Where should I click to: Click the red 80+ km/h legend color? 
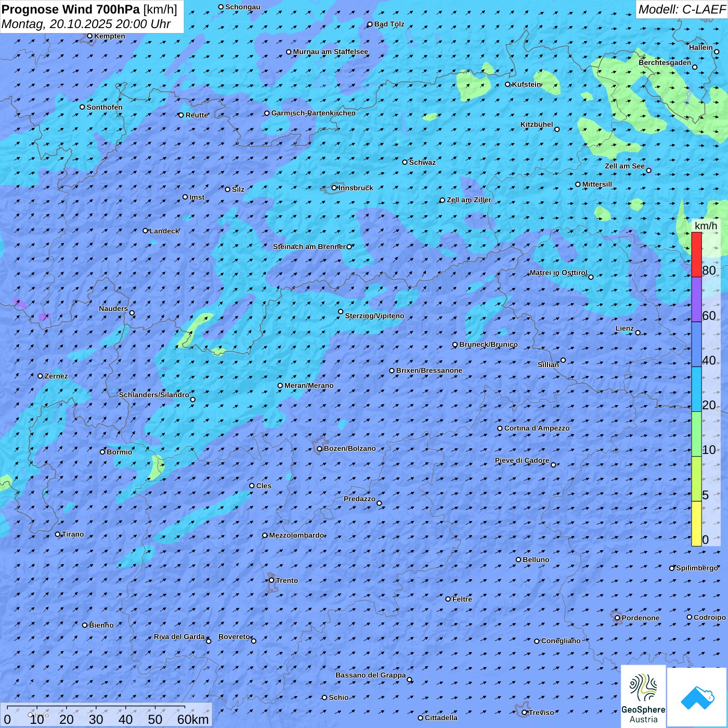[x=696, y=254]
